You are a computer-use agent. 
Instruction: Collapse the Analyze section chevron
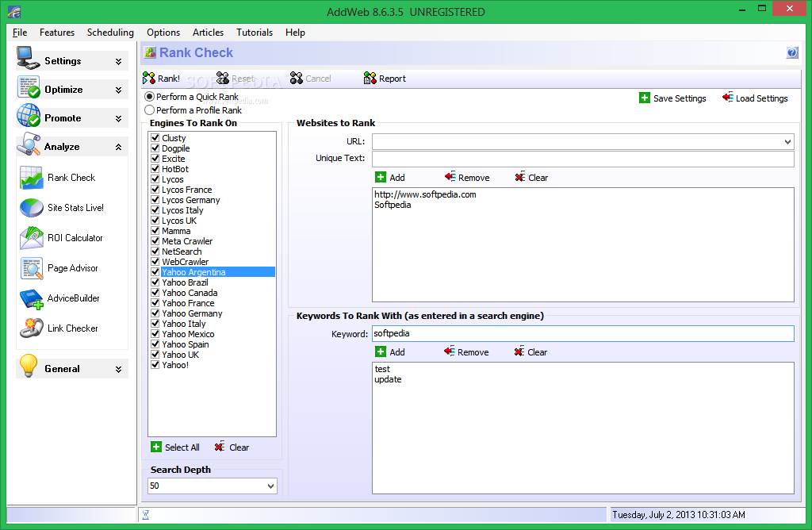coord(119,147)
